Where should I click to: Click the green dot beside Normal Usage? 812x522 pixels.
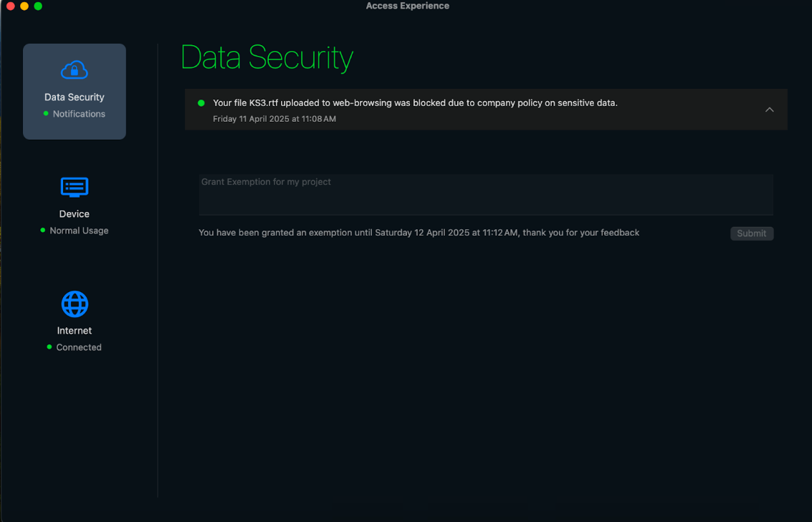43,231
